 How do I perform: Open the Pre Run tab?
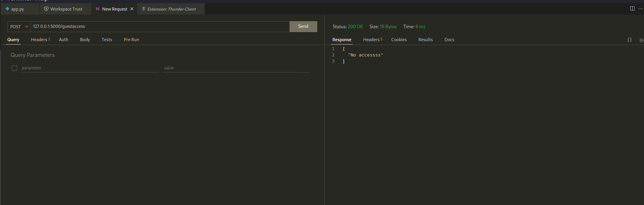[131, 40]
